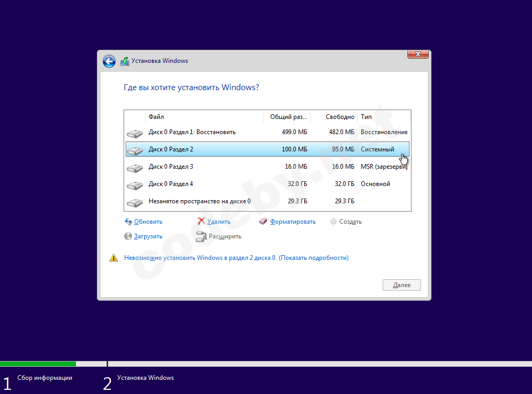Select row Диск 0 Раздел 3
532x394 pixels.
click(268, 167)
